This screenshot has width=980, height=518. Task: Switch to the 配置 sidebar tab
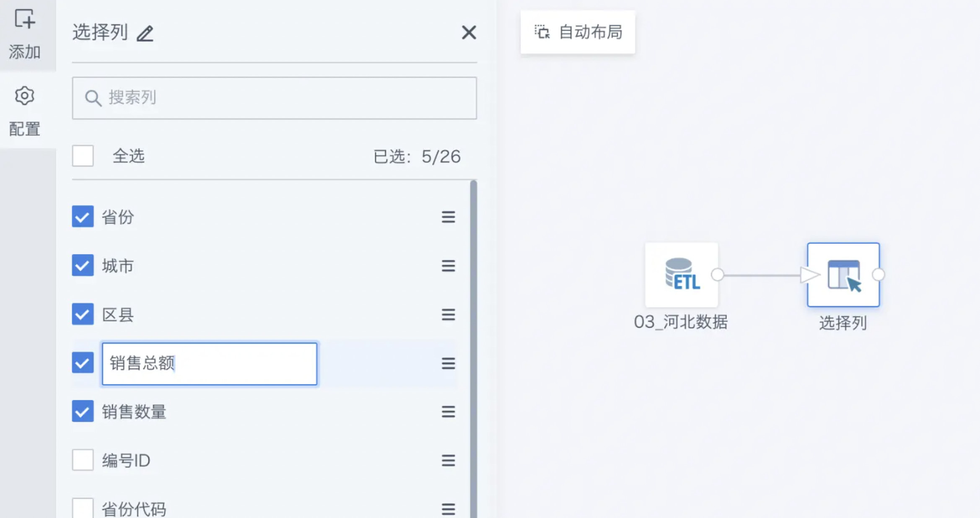coord(25,111)
